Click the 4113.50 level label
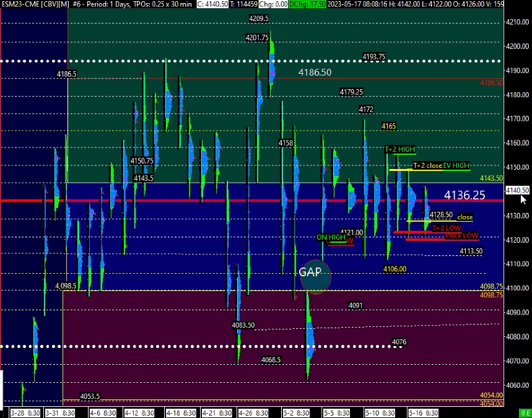The image size is (532, 418). pos(471,251)
